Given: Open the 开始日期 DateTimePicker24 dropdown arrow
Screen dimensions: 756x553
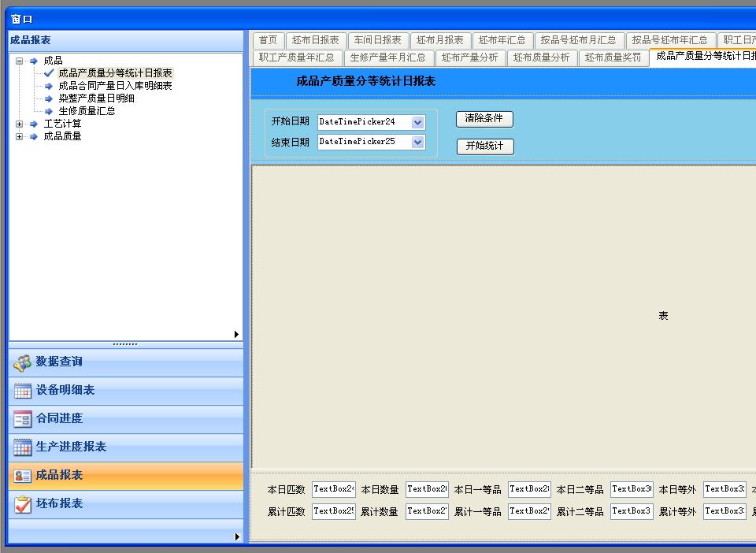Looking at the screenshot, I should (418, 122).
